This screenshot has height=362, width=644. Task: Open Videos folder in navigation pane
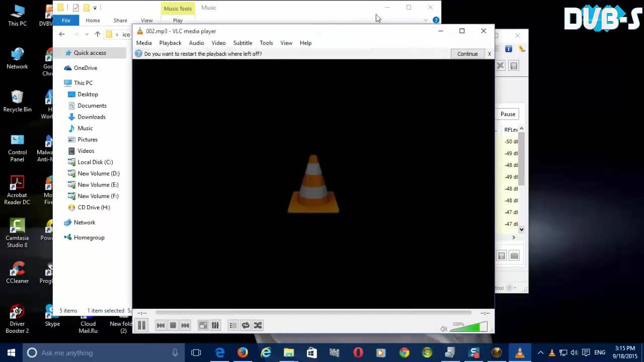click(x=86, y=151)
